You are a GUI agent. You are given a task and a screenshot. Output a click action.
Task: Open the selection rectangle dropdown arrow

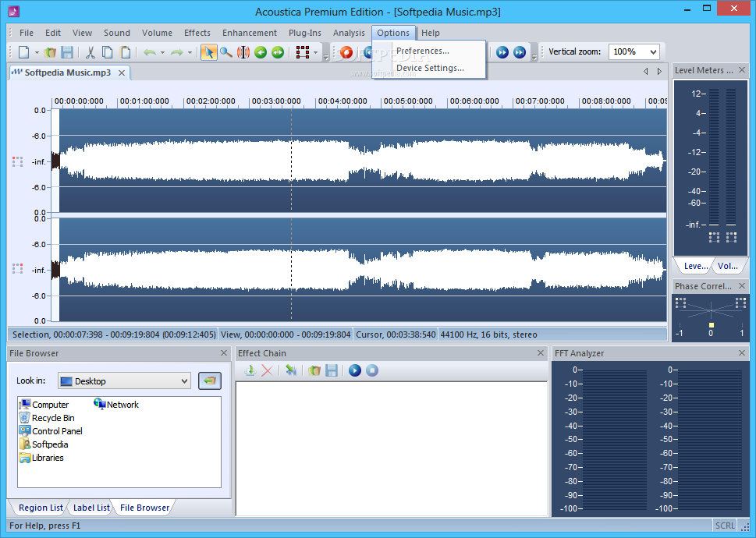315,52
